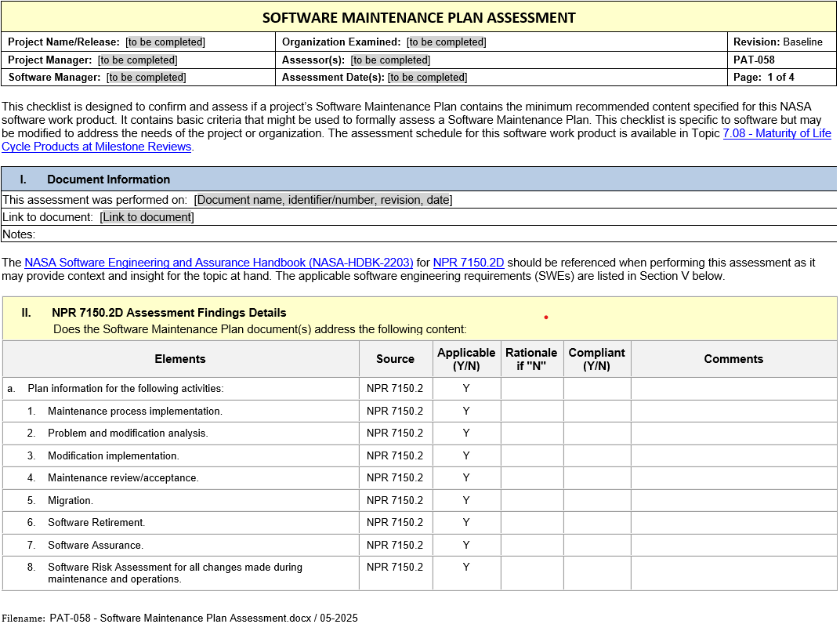Select the Assessor(s) placeholder field
The image size is (840, 624).
tap(390, 60)
